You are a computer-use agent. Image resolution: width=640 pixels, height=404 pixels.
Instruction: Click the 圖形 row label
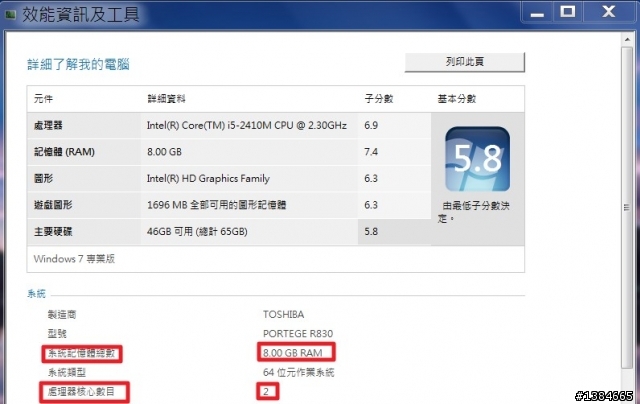(43, 178)
